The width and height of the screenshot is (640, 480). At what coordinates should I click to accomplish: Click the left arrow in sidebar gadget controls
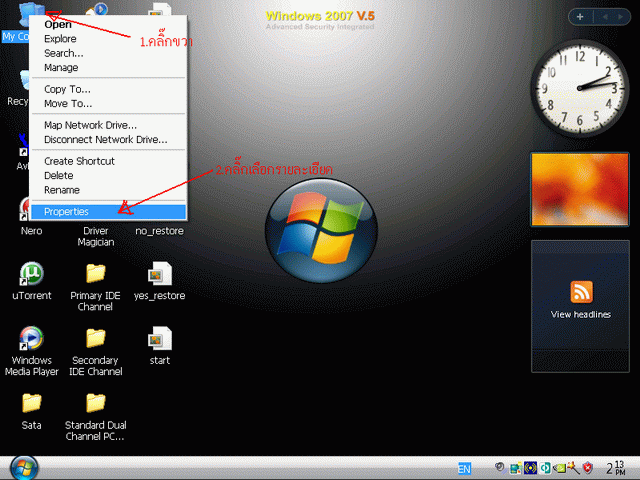coord(605,17)
